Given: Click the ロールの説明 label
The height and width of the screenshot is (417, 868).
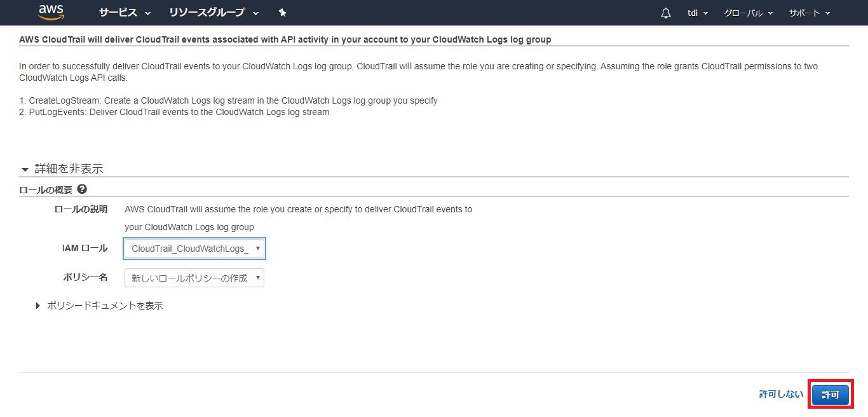Looking at the screenshot, I should [81, 209].
